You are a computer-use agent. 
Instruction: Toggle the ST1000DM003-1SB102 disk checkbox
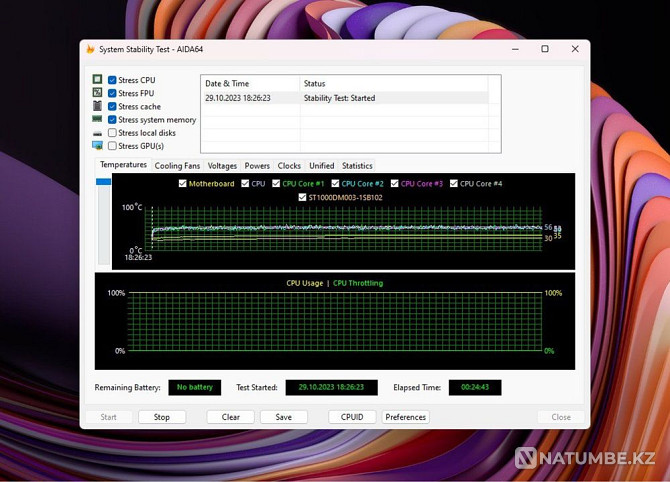point(302,197)
